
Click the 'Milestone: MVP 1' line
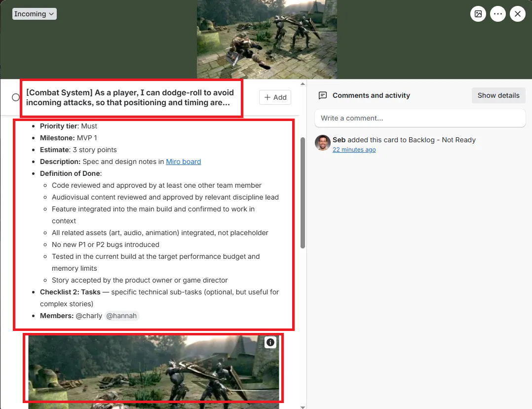click(x=69, y=138)
